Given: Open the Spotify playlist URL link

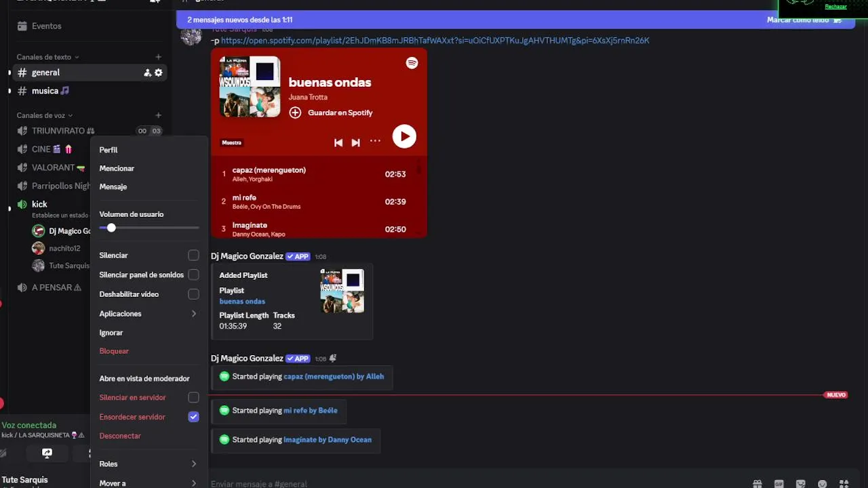Looking at the screenshot, I should coord(435,40).
